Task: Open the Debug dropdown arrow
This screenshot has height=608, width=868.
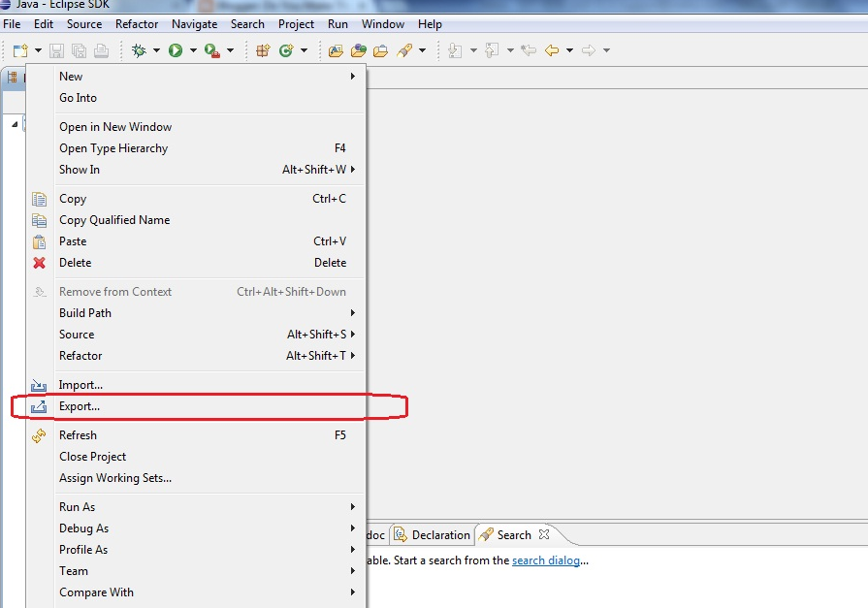Action: [156, 50]
